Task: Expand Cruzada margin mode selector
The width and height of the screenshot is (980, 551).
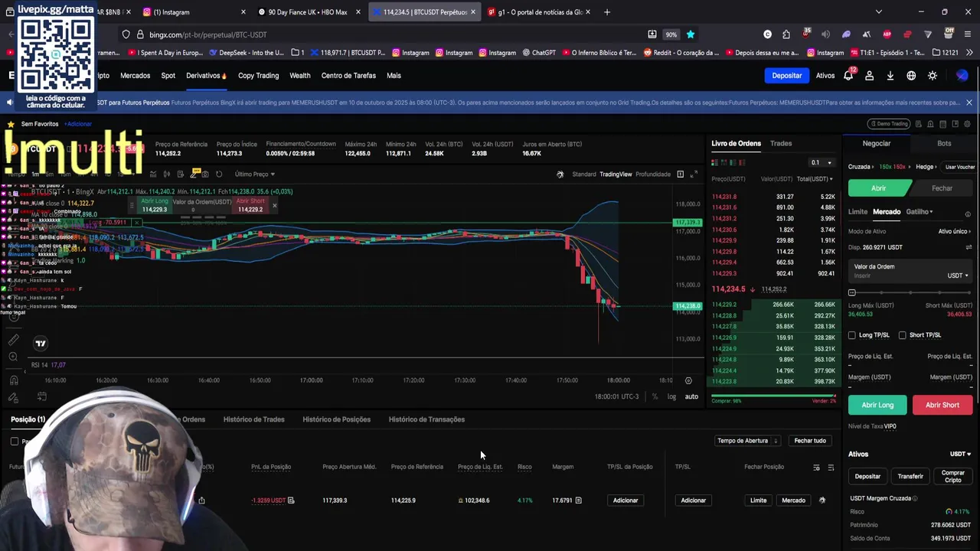Action: [861, 167]
